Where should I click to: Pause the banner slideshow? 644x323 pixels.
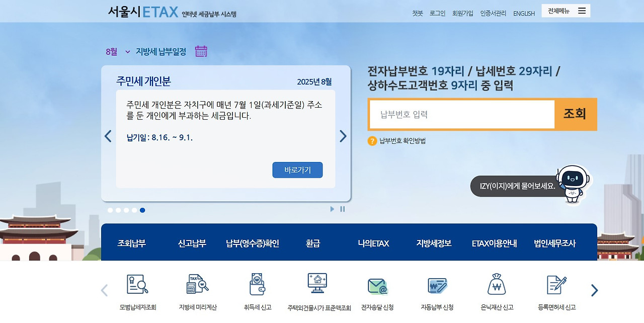point(343,209)
